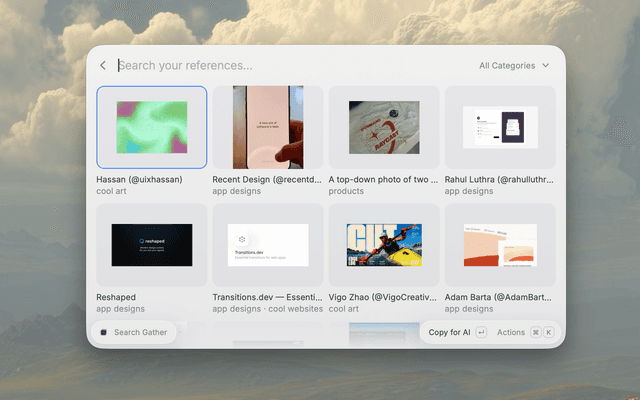Viewport: 640px width, 400px height.
Task: Open the Rahul Luthra app design thumbnail
Action: (500, 127)
